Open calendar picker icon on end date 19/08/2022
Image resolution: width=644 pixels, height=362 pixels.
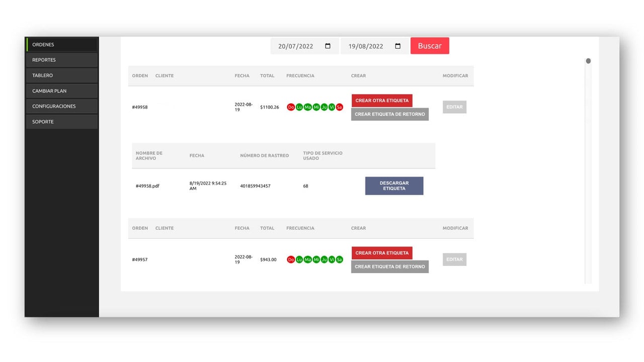click(398, 46)
